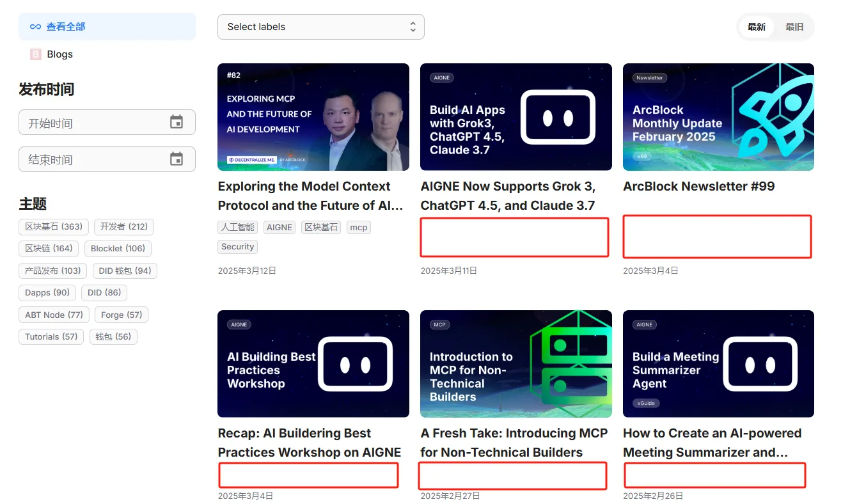Screen dimensions: 866x504
Task: Click the date 2025年2月26日
Action: tap(653, 496)
